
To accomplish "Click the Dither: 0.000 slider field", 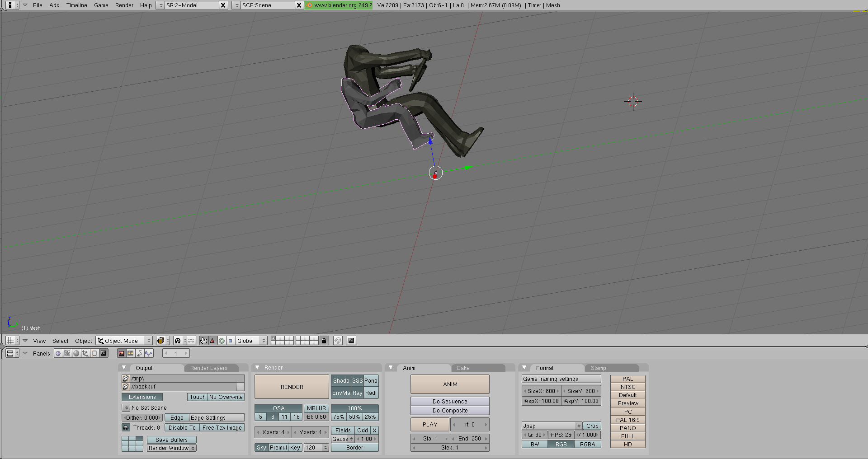I will pos(142,418).
